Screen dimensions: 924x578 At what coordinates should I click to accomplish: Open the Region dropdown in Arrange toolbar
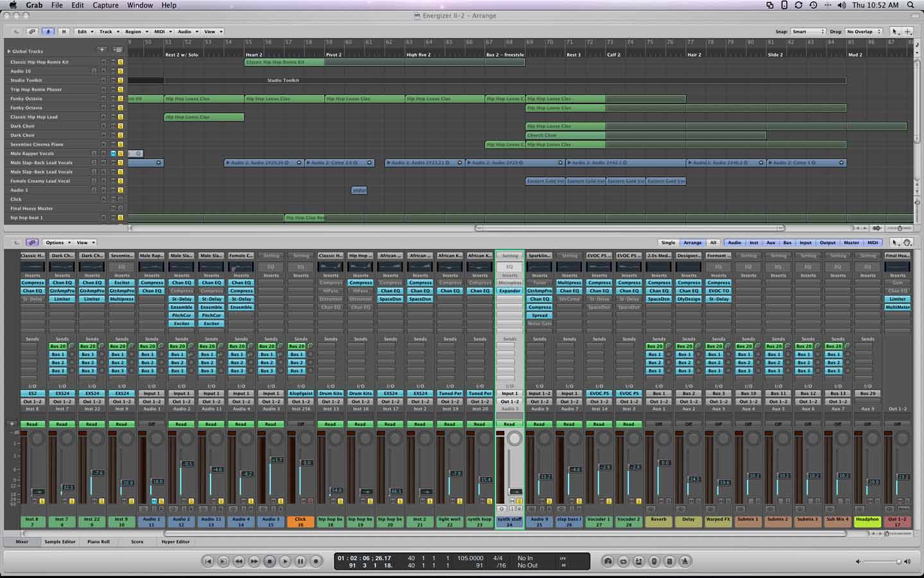coord(136,31)
